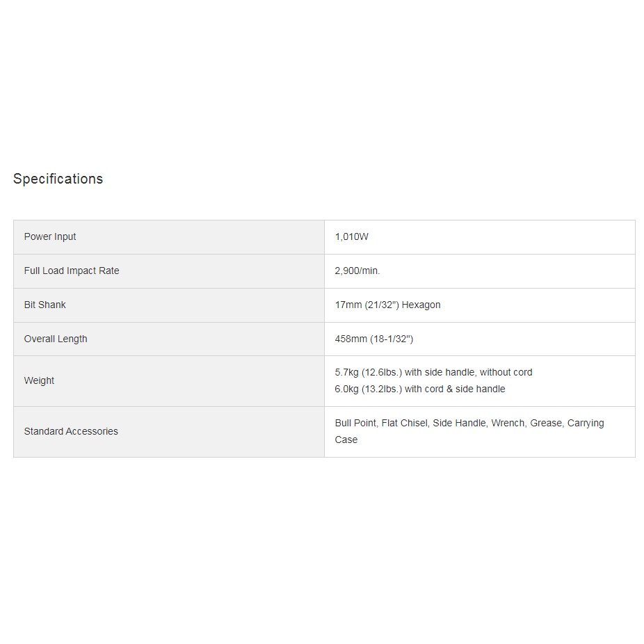Screen dimensions: 644x644
Task: Select the Overall Length label cell
Action: pyautogui.click(x=56, y=339)
